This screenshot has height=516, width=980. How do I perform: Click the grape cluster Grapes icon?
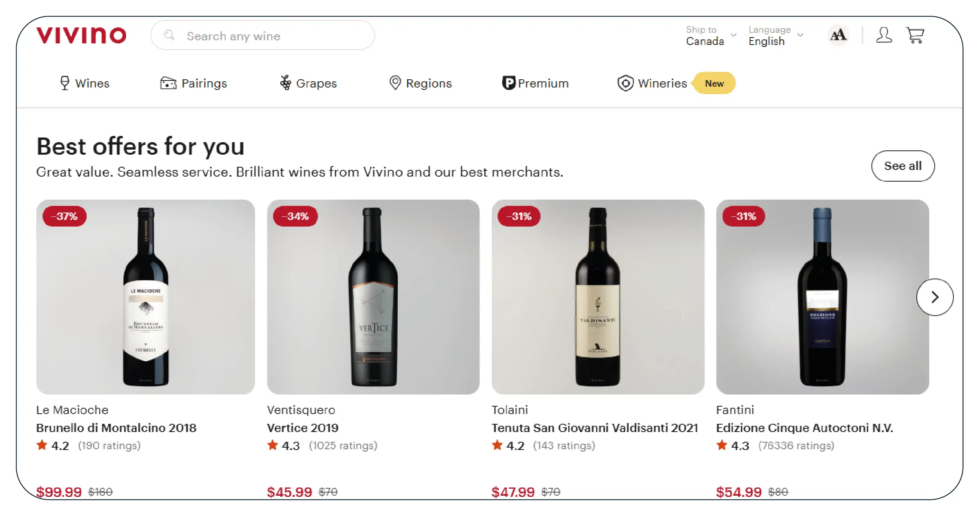coord(286,83)
